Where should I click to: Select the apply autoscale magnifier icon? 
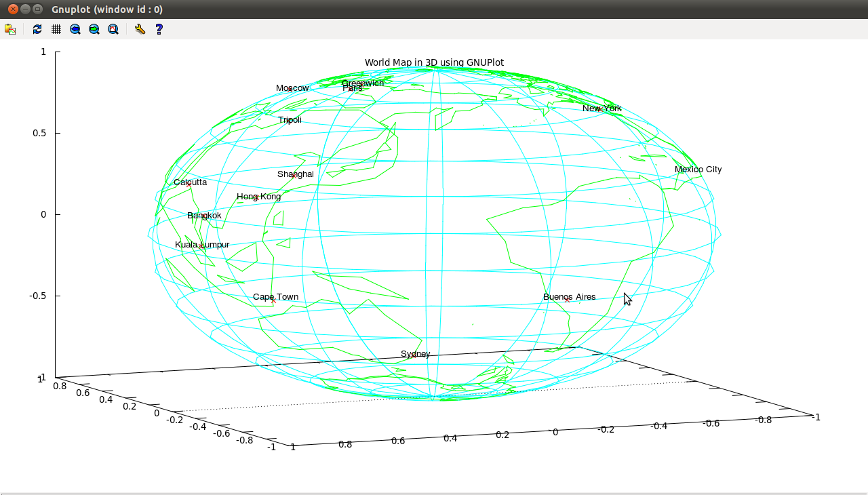coord(113,29)
